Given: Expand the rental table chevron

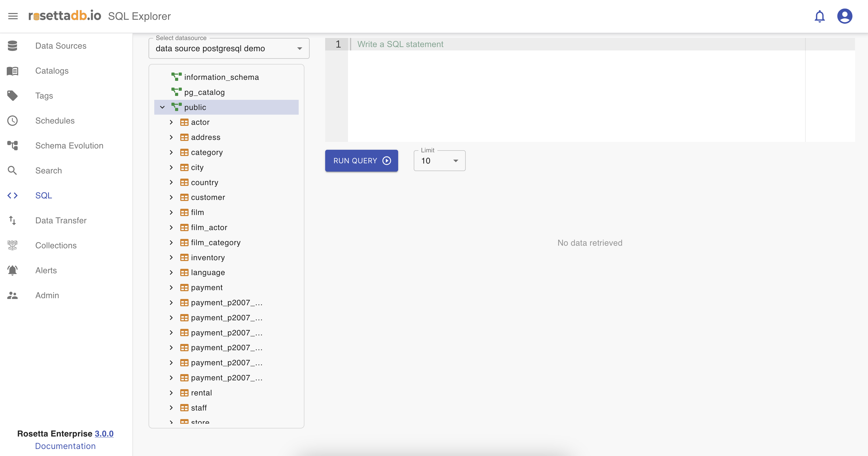Looking at the screenshot, I should click(x=171, y=393).
